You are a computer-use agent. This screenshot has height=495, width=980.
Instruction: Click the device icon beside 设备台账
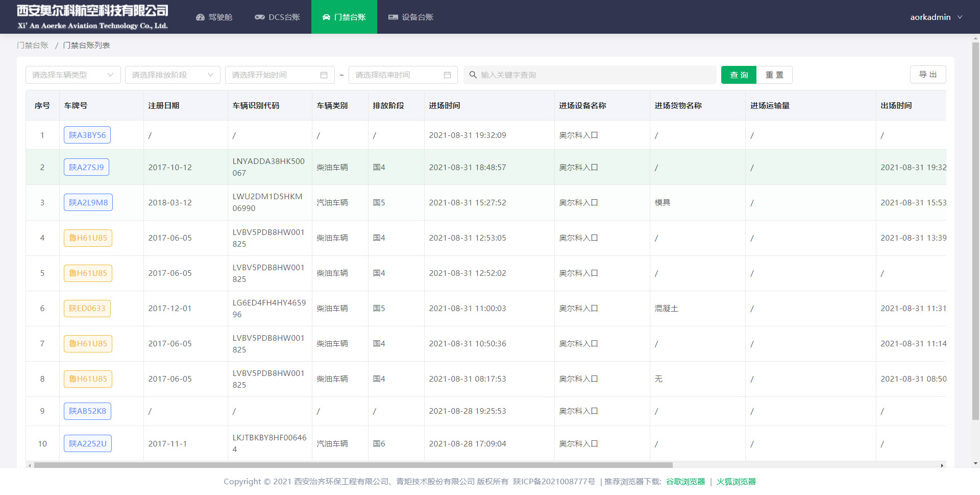pos(393,17)
